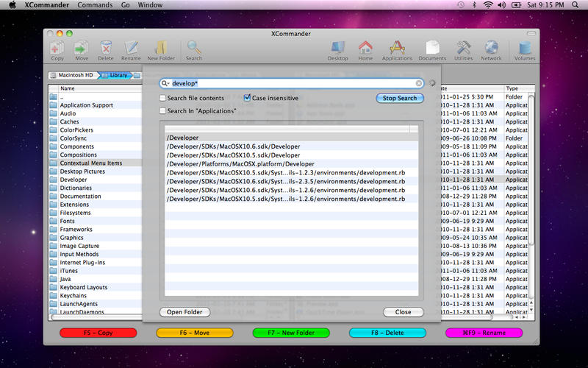Viewport: 588px width, 368px height.
Task: Click the battery status icon
Action: (x=517, y=5)
